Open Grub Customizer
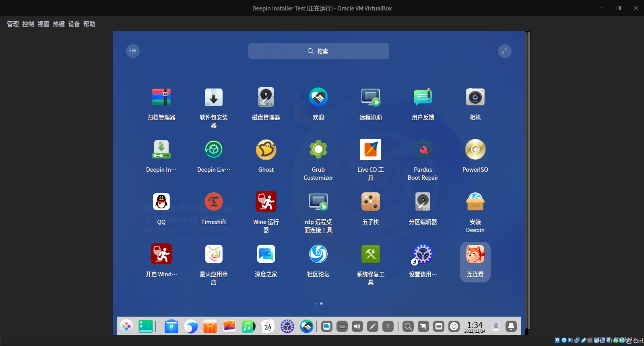This screenshot has height=346, width=644. pos(318,149)
